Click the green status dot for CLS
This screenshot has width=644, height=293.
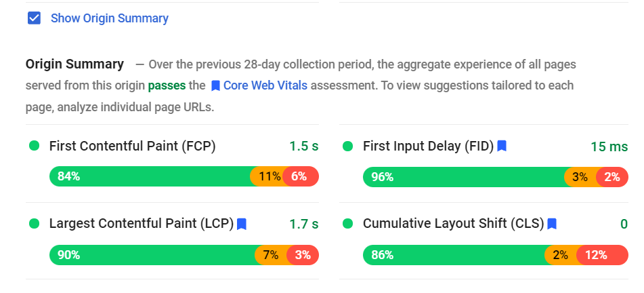pos(348,224)
